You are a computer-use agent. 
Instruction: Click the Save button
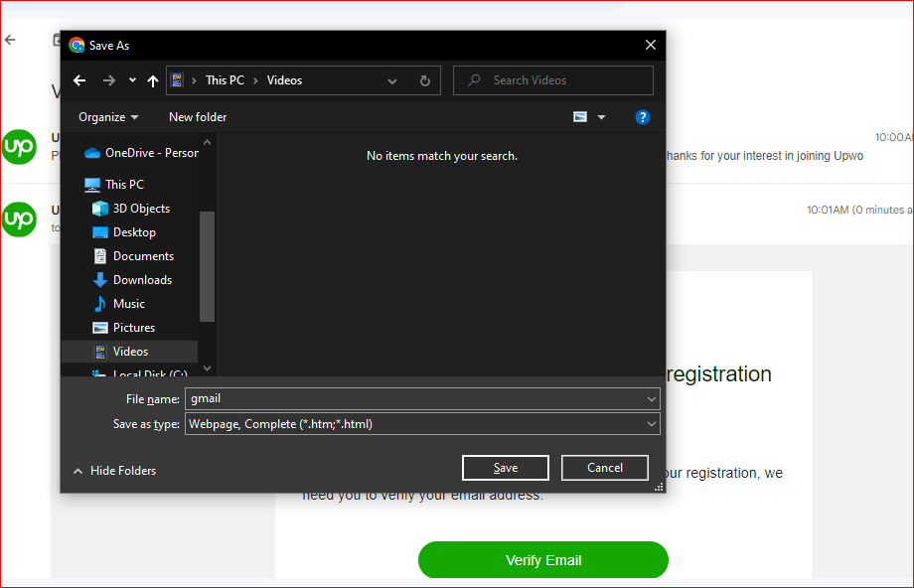(506, 468)
